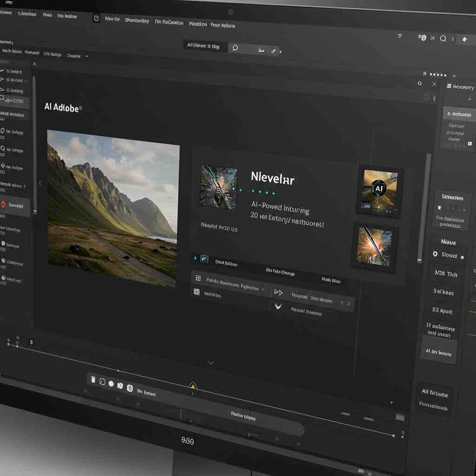Screen dimensions: 476x476
Task: Click the document icon left of the Mao De menu
Action: tap(96, 19)
